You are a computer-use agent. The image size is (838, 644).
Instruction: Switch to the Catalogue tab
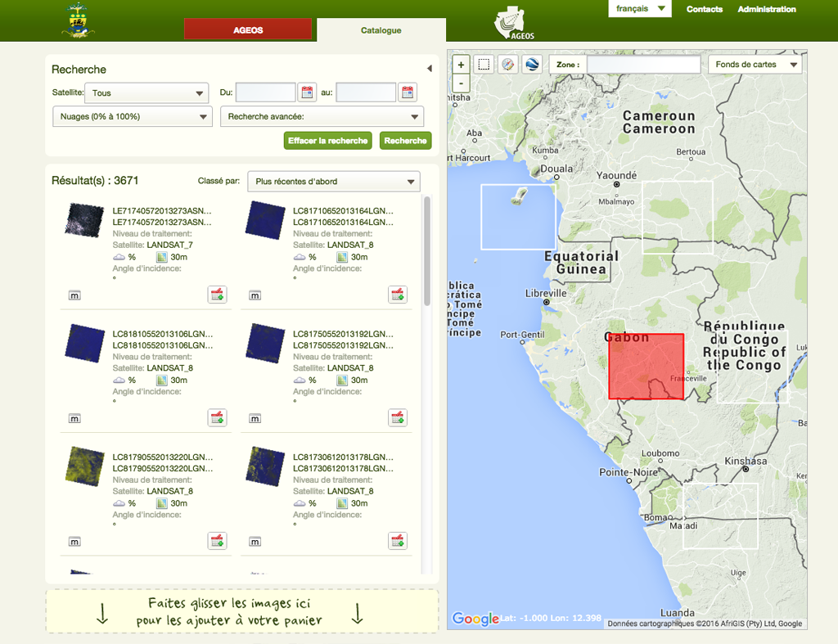pos(381,30)
